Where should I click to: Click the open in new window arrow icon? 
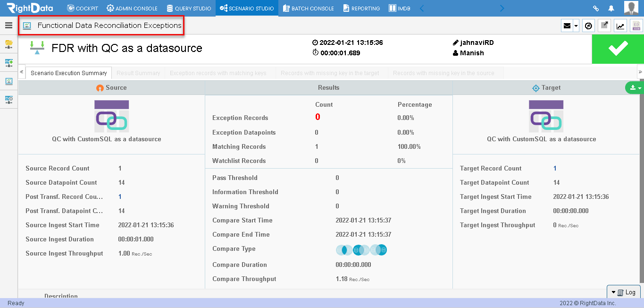(x=604, y=26)
